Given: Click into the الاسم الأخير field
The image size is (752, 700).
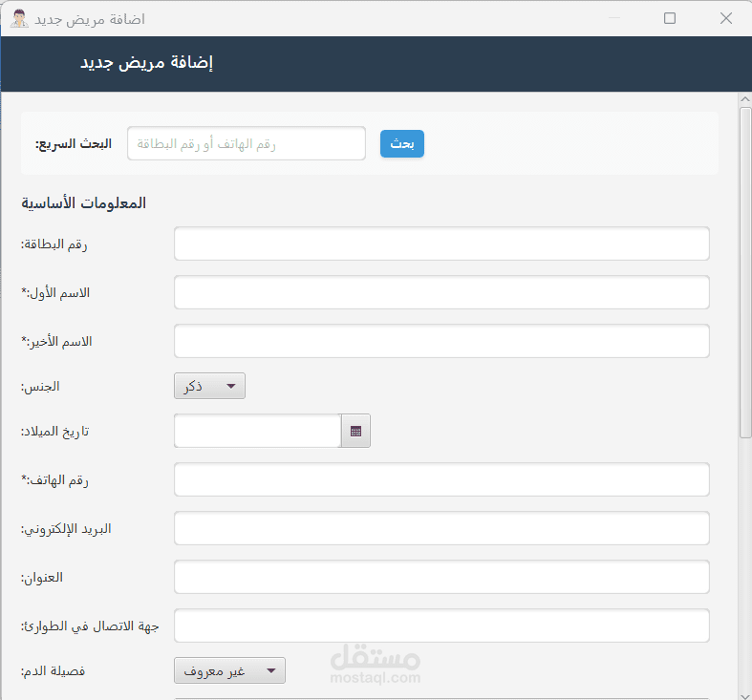Looking at the screenshot, I should (441, 341).
